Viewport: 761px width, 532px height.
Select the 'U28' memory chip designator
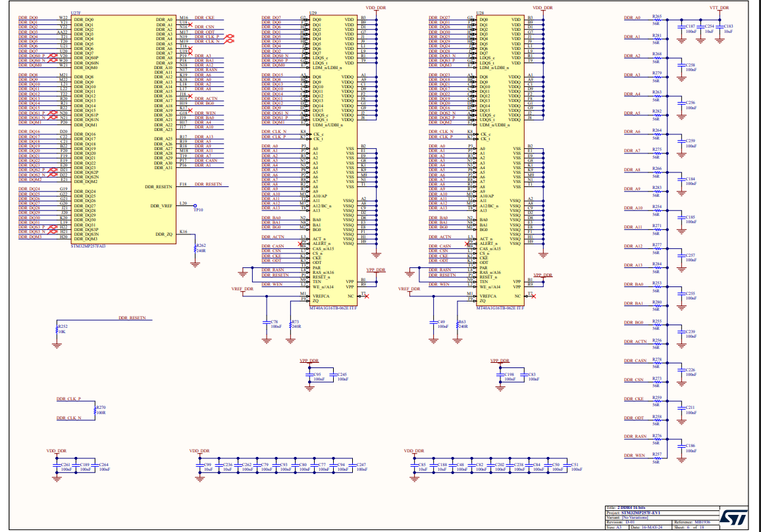click(480, 13)
